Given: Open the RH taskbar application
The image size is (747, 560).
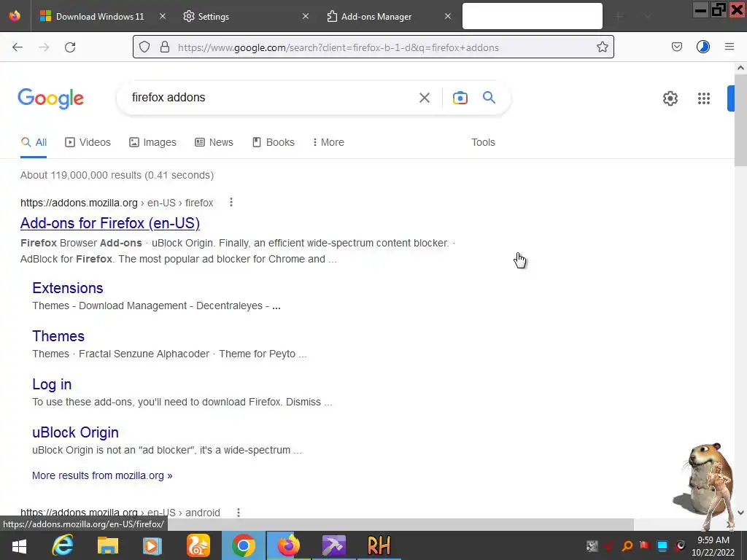Looking at the screenshot, I should [379, 545].
